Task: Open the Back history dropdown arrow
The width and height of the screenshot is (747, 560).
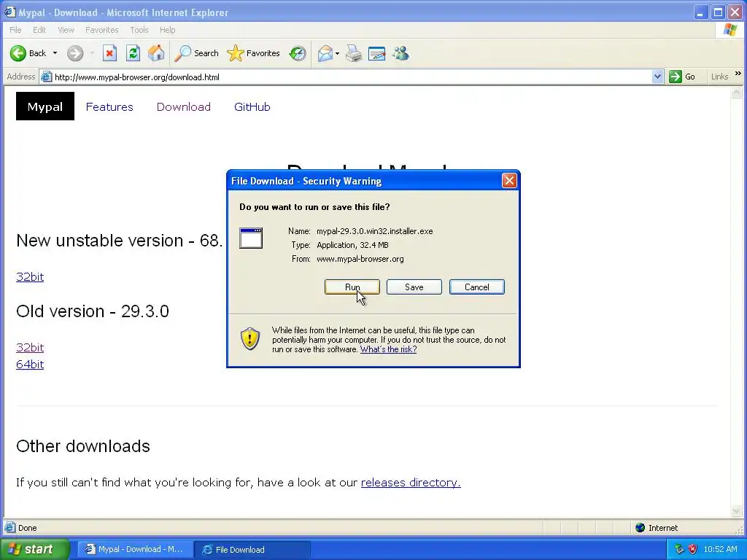Action: click(x=55, y=53)
